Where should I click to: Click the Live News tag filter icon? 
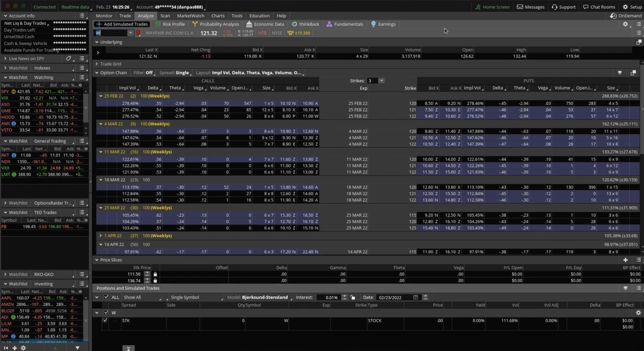tap(68, 59)
